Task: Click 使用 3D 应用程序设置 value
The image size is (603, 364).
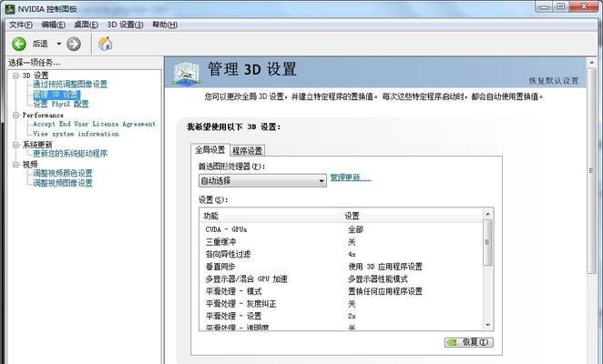Action: point(385,267)
